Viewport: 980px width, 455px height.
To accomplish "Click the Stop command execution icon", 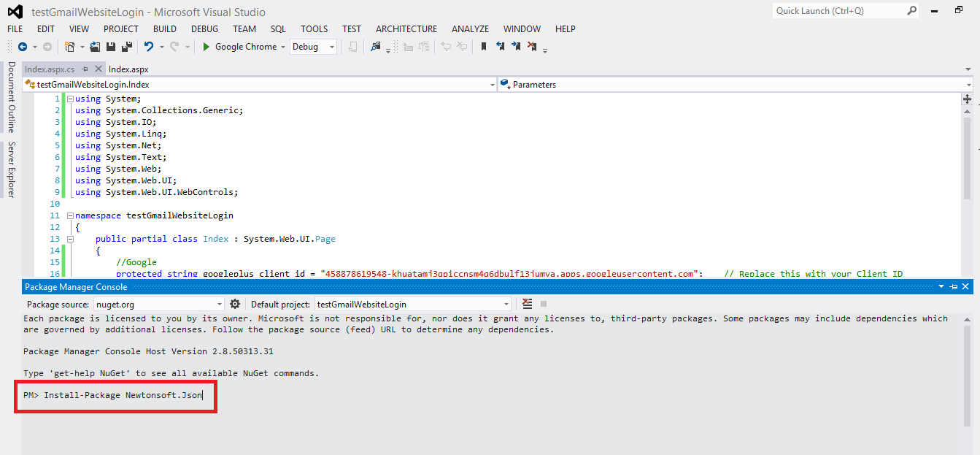I will coord(544,304).
